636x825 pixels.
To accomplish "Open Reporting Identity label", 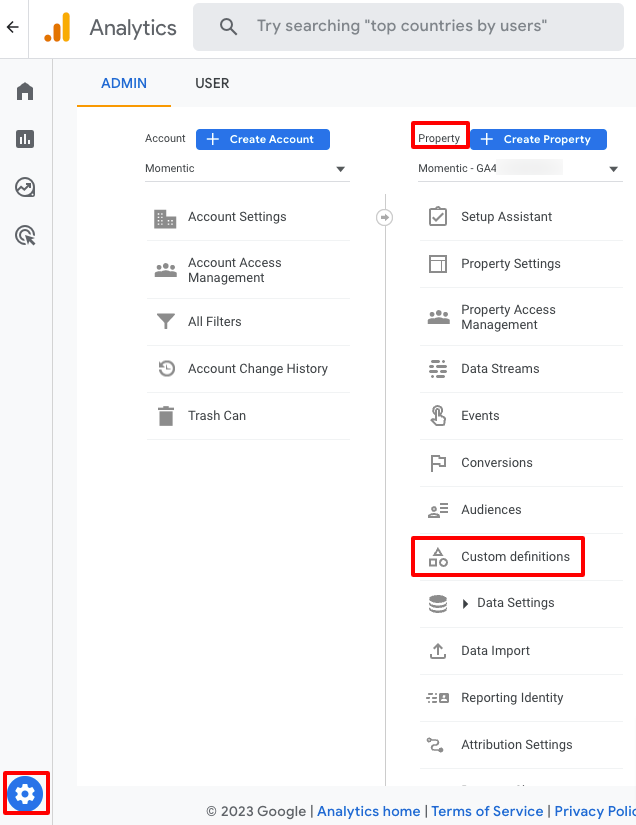I will (512, 698).
